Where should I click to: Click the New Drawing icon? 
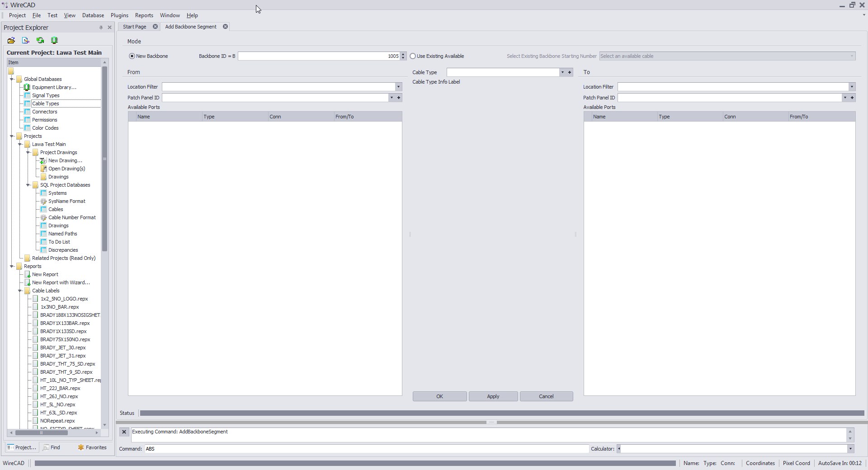43,160
